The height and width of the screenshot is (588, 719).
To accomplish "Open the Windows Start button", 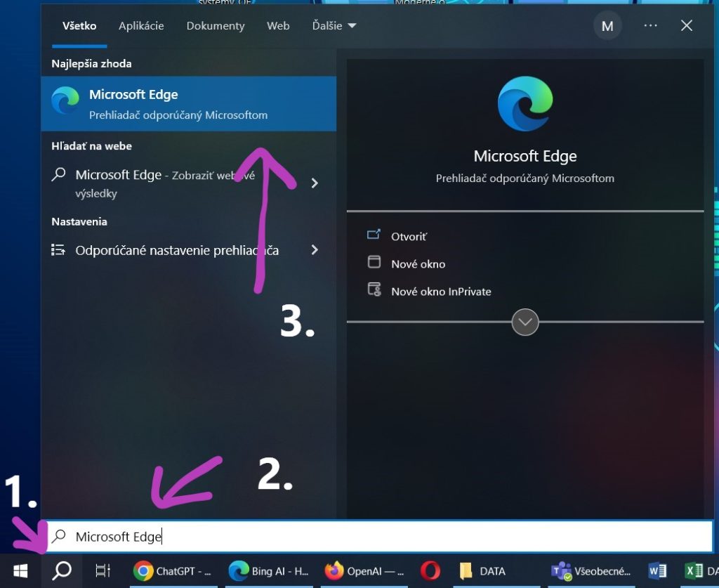I will [20, 571].
